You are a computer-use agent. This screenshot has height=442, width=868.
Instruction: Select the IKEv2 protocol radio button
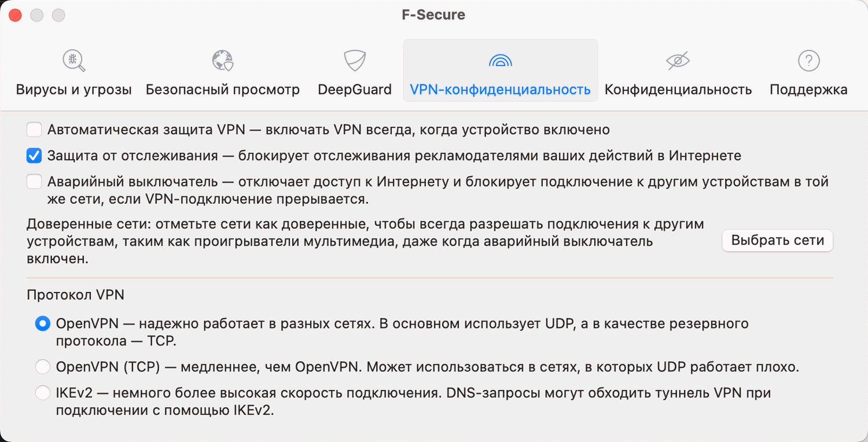pyautogui.click(x=43, y=393)
